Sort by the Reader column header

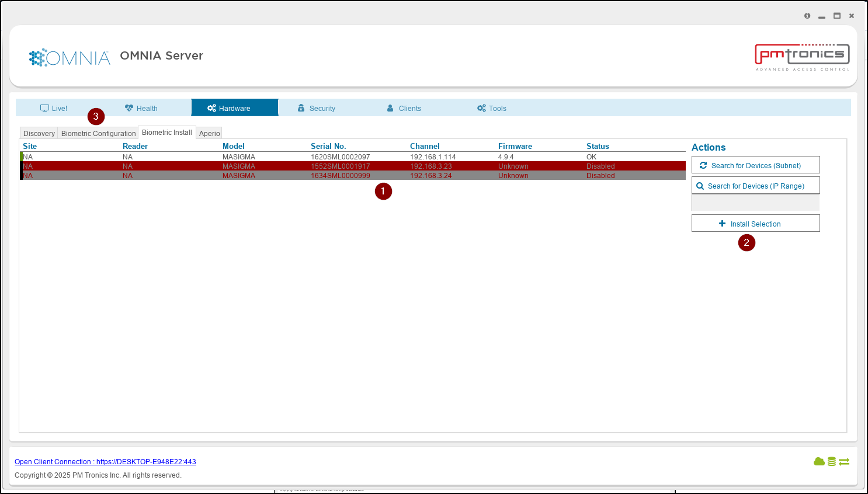click(x=135, y=146)
